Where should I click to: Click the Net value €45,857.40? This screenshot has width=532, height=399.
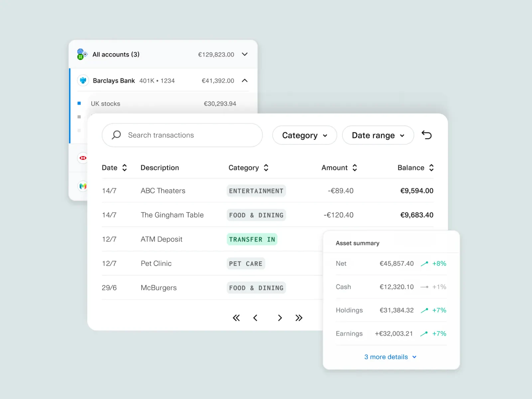(397, 264)
